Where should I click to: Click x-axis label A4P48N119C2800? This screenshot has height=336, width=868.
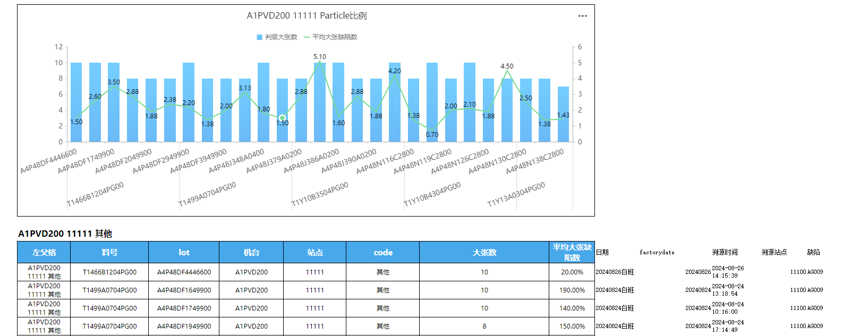423,161
